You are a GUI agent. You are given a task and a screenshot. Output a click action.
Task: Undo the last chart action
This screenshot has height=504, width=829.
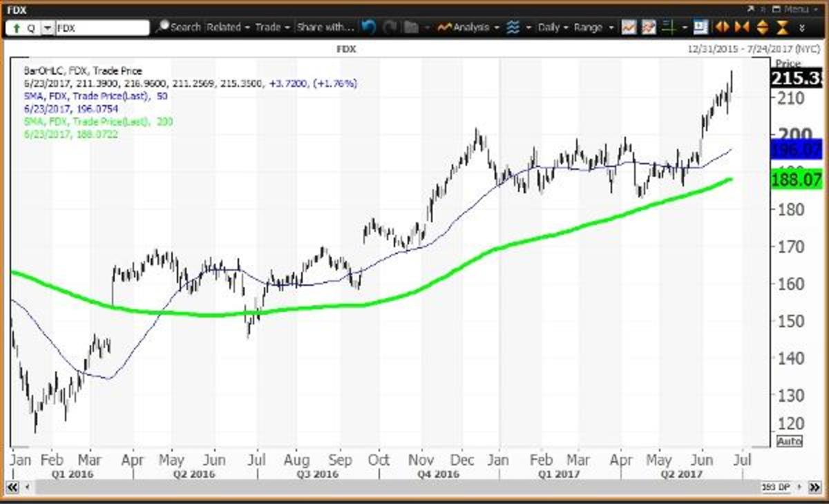[369, 27]
